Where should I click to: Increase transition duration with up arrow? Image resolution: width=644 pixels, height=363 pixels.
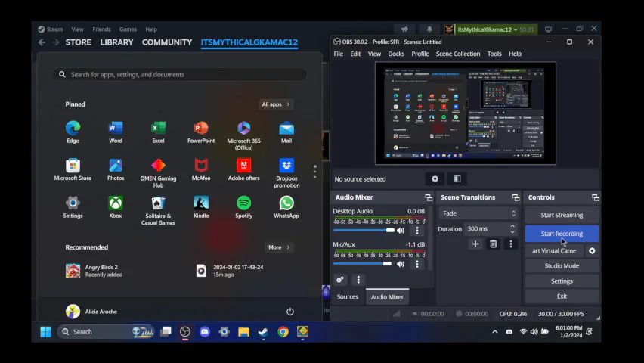(x=512, y=226)
